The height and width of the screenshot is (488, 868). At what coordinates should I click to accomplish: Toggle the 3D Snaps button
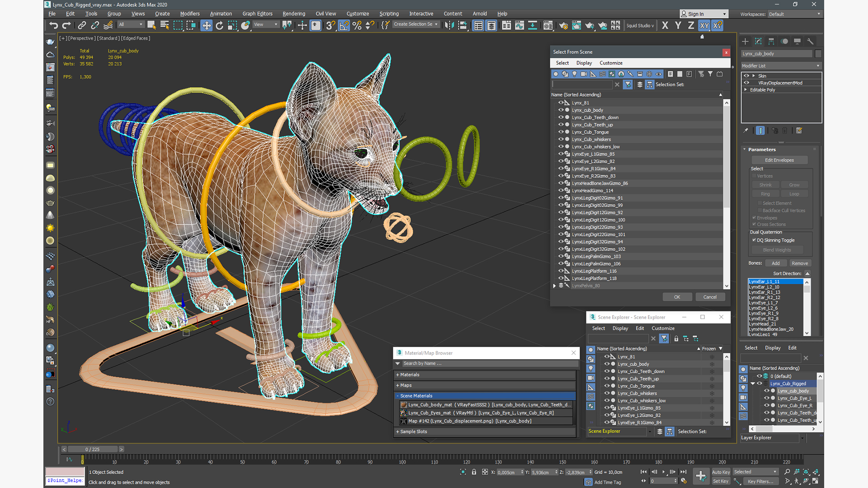330,25
